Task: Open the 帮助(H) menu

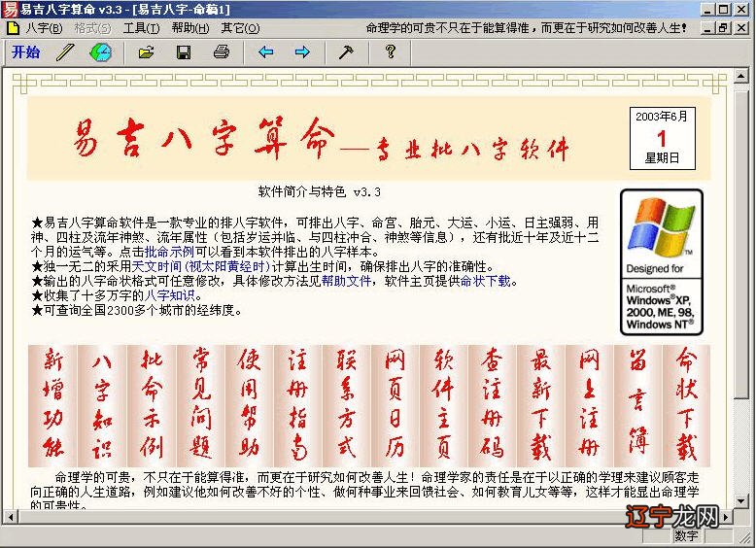Action: [x=189, y=28]
